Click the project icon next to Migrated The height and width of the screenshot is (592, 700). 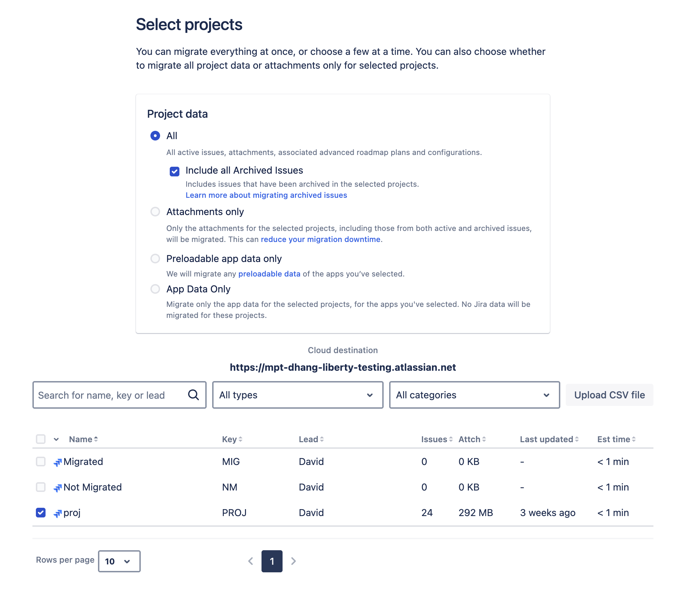[x=58, y=462]
